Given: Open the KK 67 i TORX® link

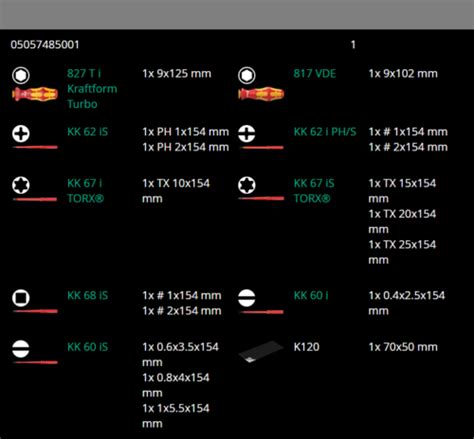Looking at the screenshot, I should coord(86,191).
